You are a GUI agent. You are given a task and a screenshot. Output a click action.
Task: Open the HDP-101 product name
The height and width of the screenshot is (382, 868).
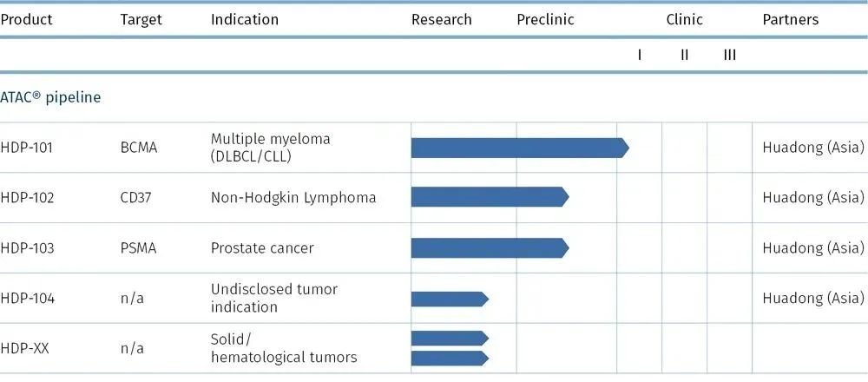click(27, 148)
